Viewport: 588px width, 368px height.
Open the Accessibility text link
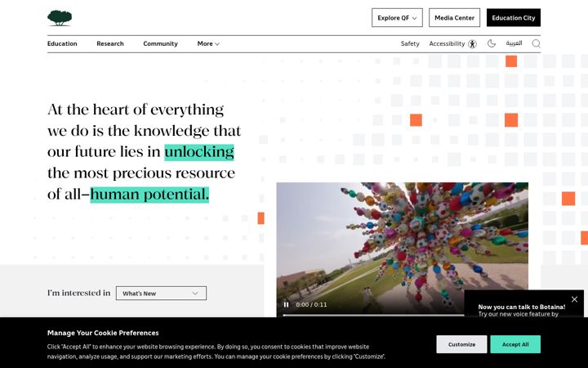[447, 43]
